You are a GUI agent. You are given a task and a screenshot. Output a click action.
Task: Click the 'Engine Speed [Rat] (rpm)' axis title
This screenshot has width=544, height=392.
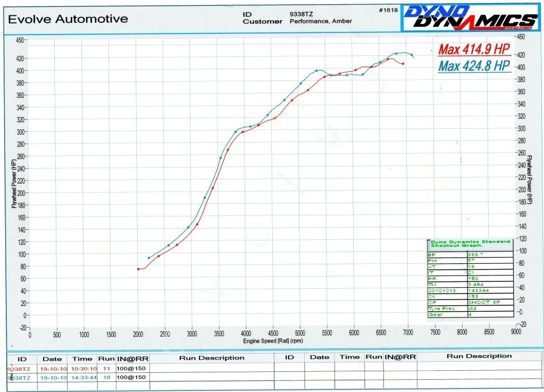pyautogui.click(x=273, y=341)
